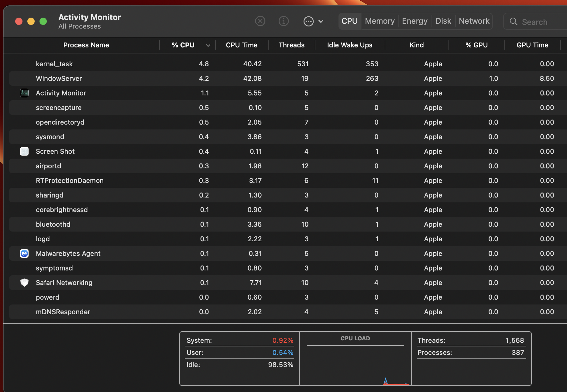Select the mDNSResponder process
This screenshot has width=567, height=392.
pos(288,312)
